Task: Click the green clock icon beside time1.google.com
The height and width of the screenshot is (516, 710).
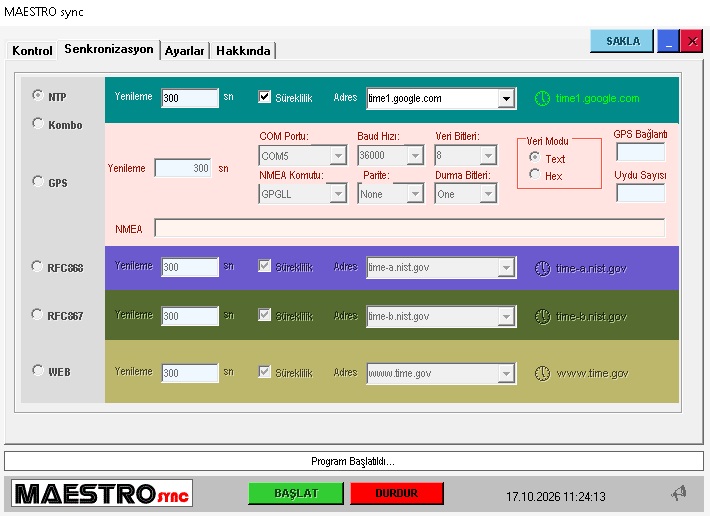Action: [542, 98]
